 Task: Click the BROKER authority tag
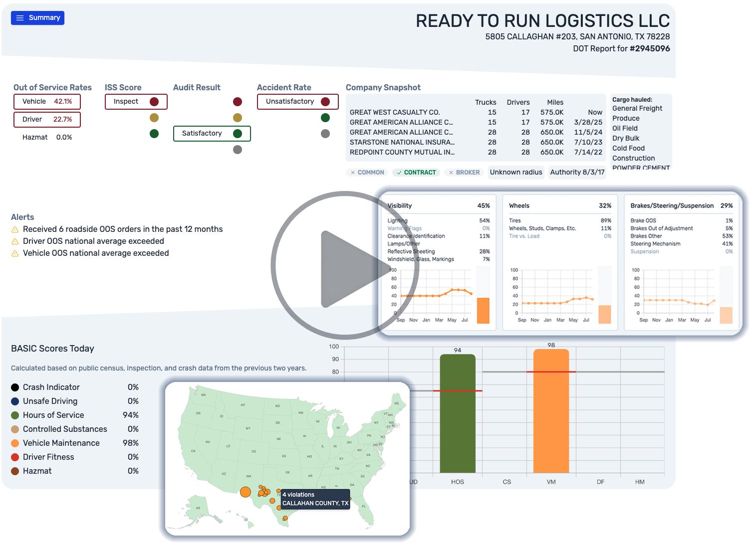(464, 173)
